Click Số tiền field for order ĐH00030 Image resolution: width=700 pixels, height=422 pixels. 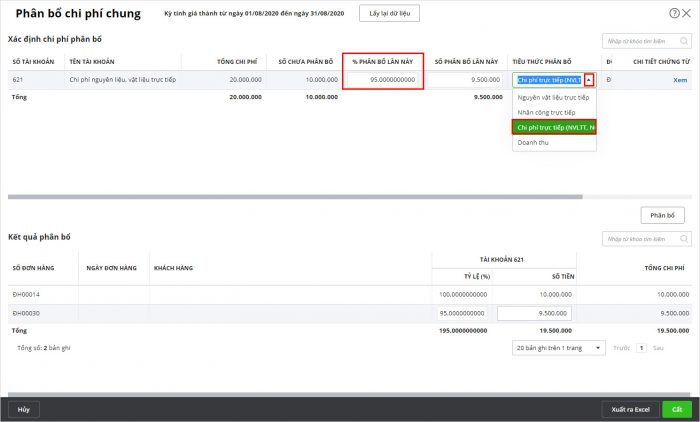pyautogui.click(x=533, y=313)
